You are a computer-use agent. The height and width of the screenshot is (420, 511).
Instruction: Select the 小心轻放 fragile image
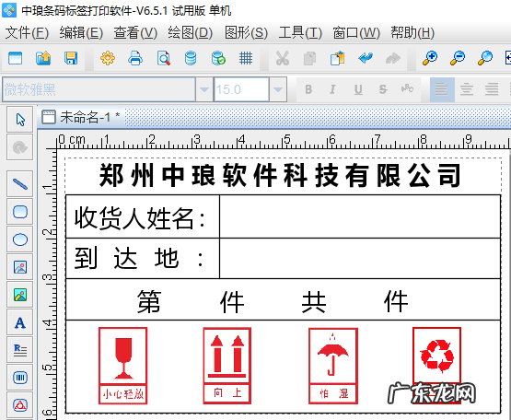122,366
